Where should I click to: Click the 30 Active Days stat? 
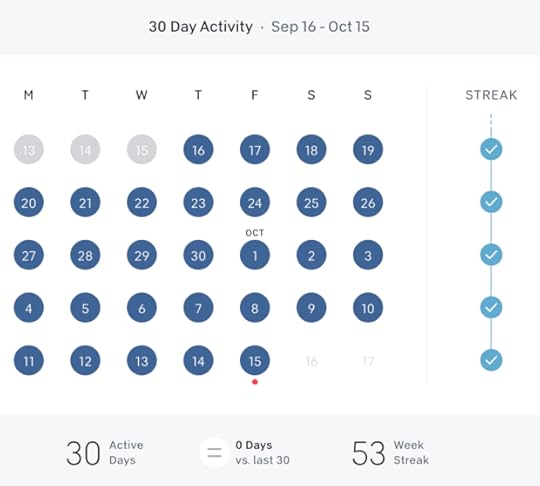(x=105, y=453)
